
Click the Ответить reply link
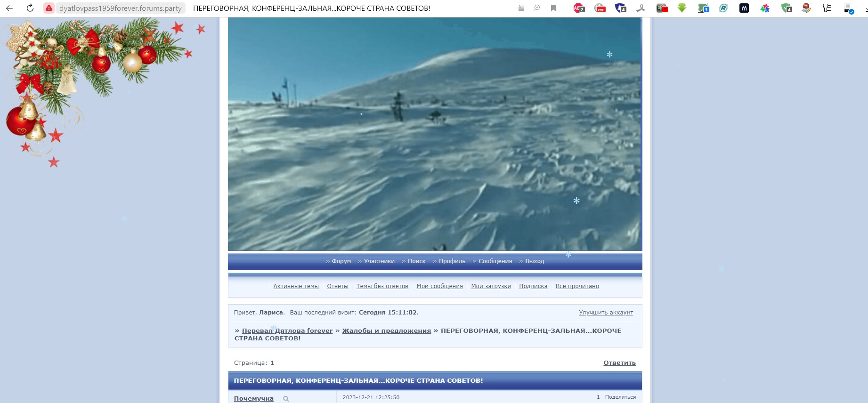[620, 363]
